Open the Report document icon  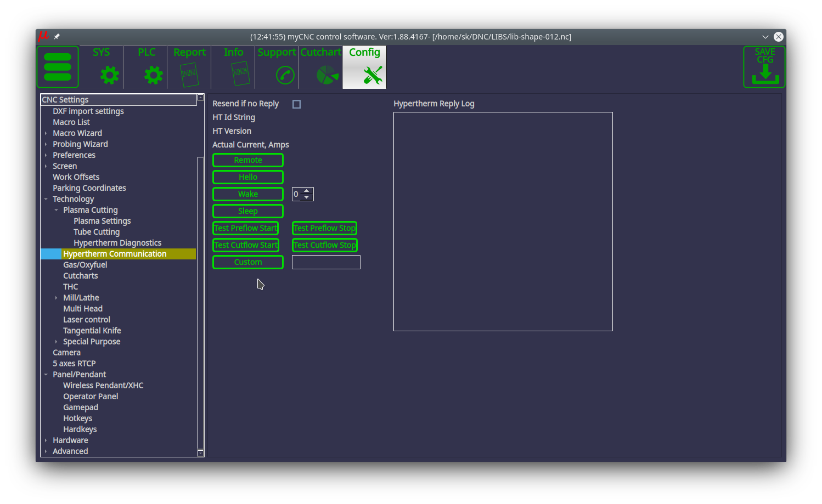(x=189, y=75)
